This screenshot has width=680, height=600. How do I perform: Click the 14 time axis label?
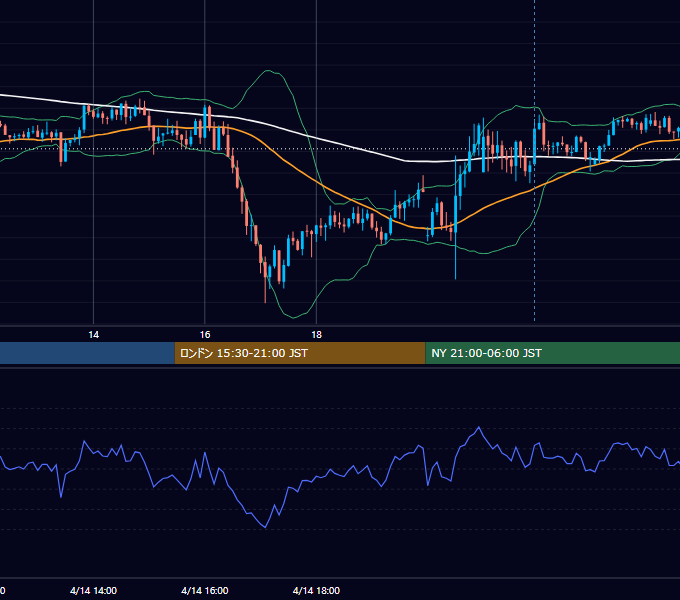coord(93,335)
